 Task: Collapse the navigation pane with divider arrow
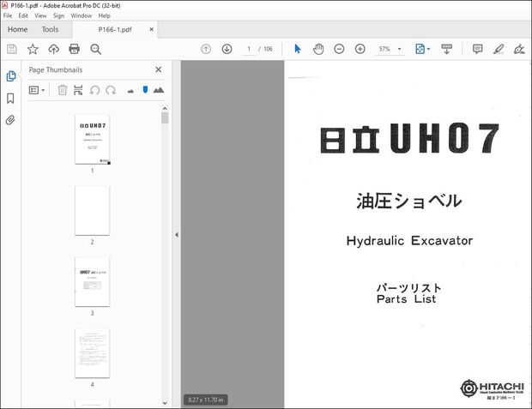(x=176, y=234)
